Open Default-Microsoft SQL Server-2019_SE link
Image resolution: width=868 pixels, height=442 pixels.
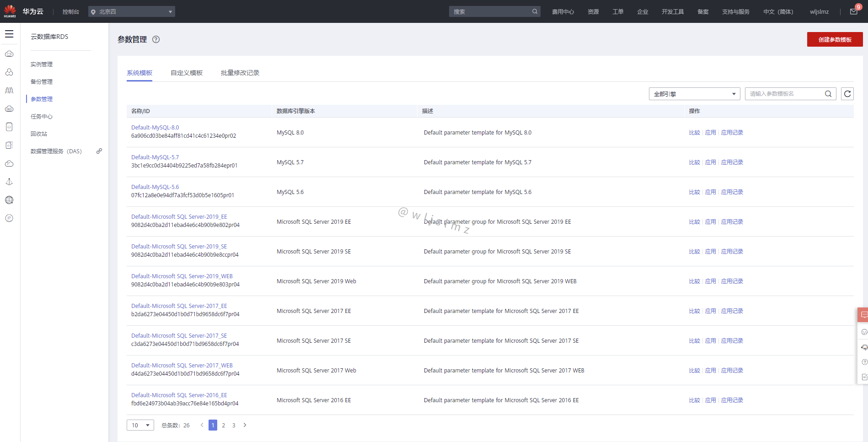point(179,247)
